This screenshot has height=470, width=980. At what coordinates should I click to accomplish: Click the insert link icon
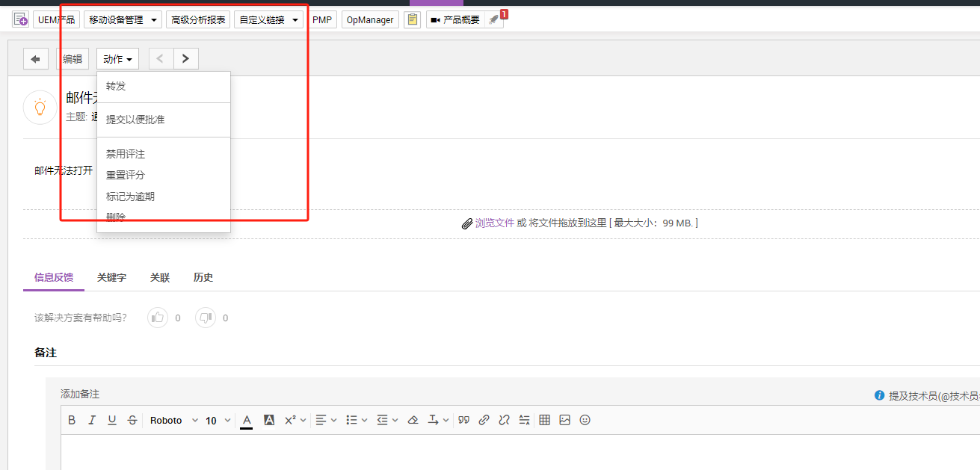click(x=484, y=420)
